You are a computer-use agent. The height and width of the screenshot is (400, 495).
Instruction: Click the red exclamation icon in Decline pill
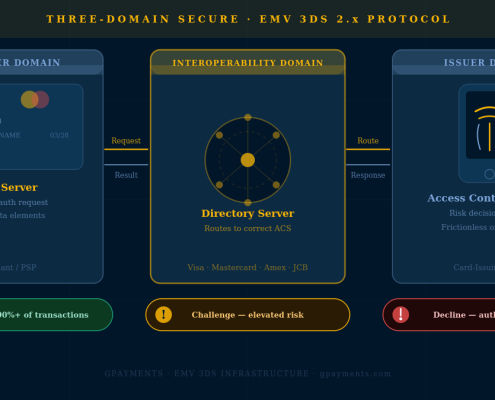(x=401, y=314)
